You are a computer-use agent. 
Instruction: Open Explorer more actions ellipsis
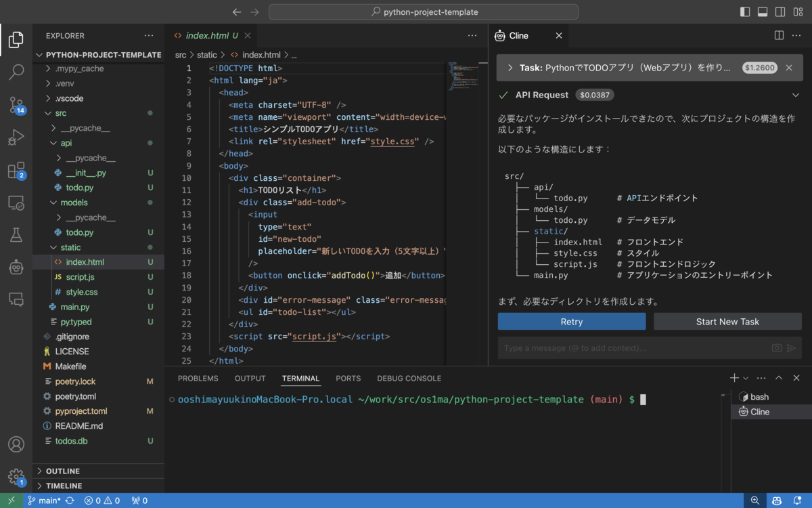coord(149,35)
